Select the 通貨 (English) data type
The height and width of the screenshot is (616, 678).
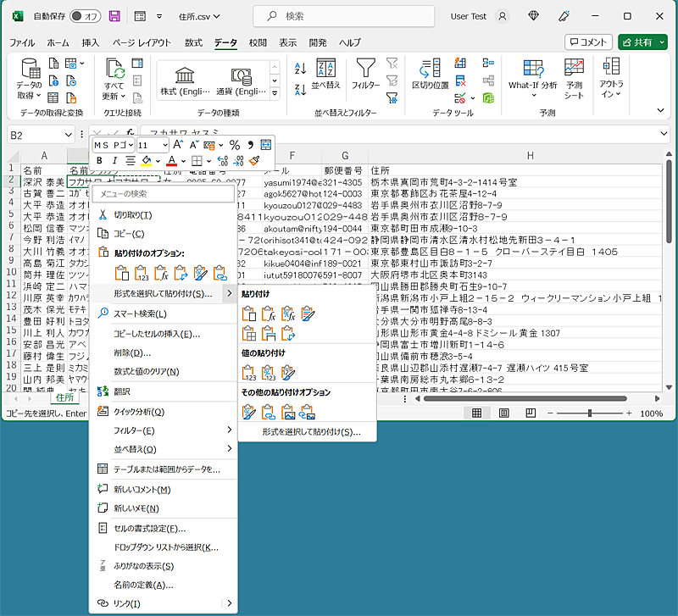[241, 81]
